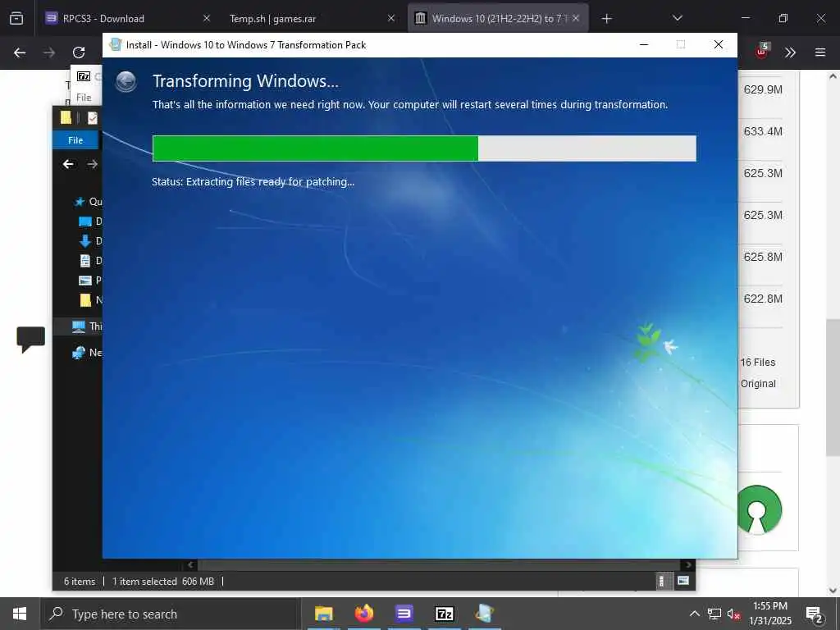Click the installer title bar icon

point(115,44)
